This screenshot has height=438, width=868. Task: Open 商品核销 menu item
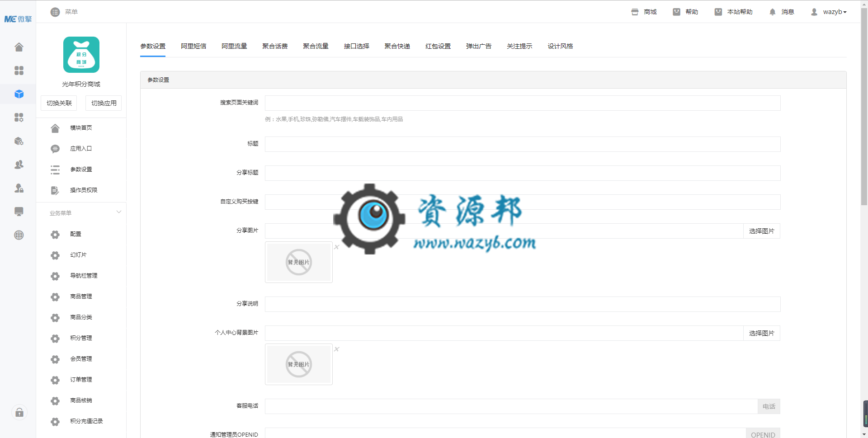point(81,400)
